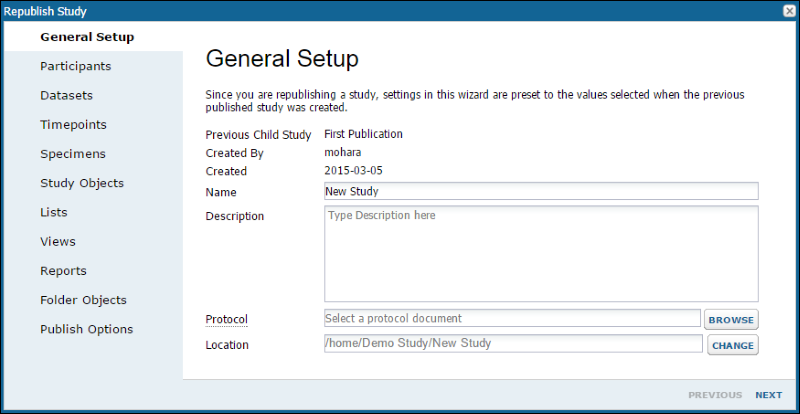Image resolution: width=800 pixels, height=414 pixels.
Task: Open the Folder Objects step
Action: pyautogui.click(x=83, y=300)
